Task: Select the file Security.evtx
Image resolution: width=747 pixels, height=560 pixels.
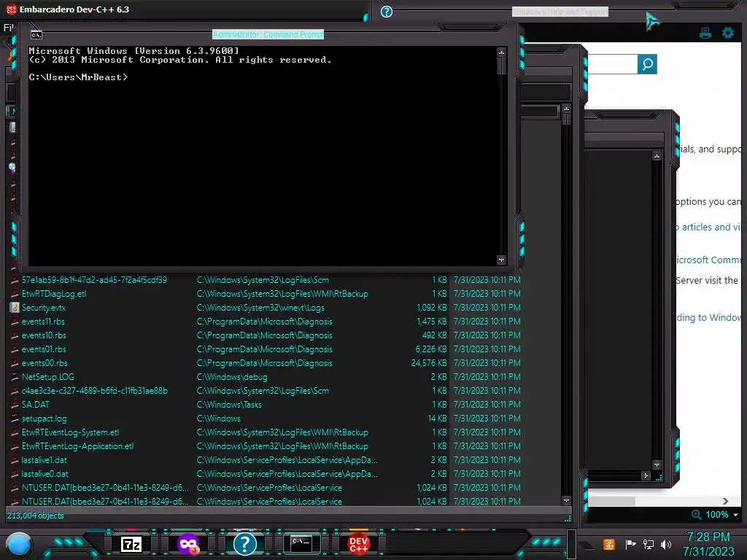Action: (43, 308)
